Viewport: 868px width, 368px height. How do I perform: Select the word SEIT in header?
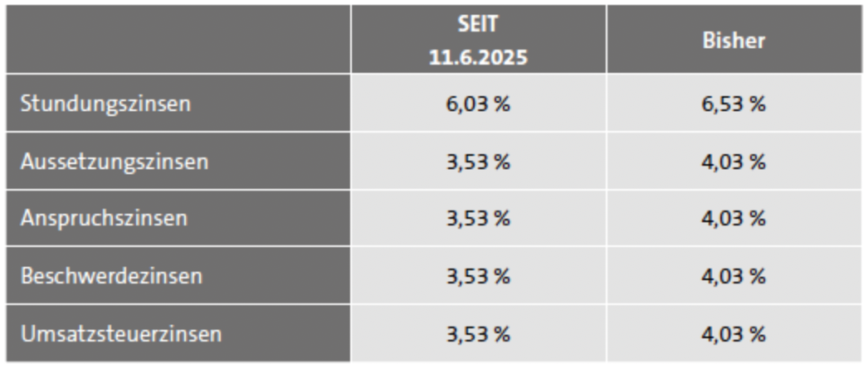(x=478, y=25)
